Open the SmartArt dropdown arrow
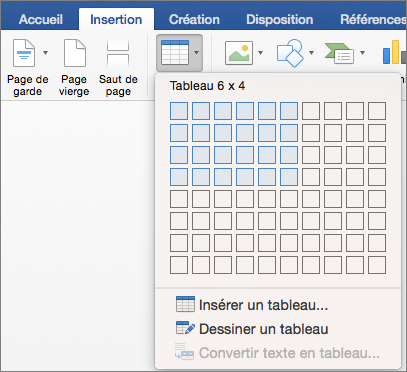Image resolution: width=407 pixels, height=372 pixels. click(362, 53)
